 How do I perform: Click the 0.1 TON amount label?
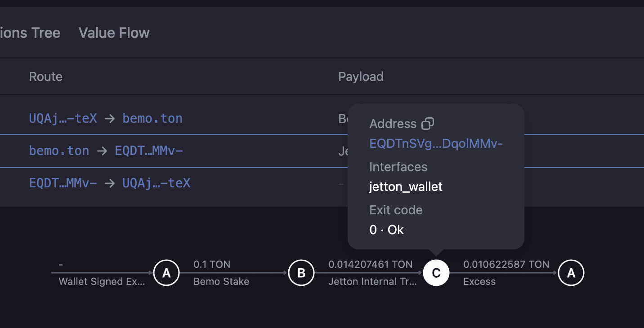coord(212,264)
